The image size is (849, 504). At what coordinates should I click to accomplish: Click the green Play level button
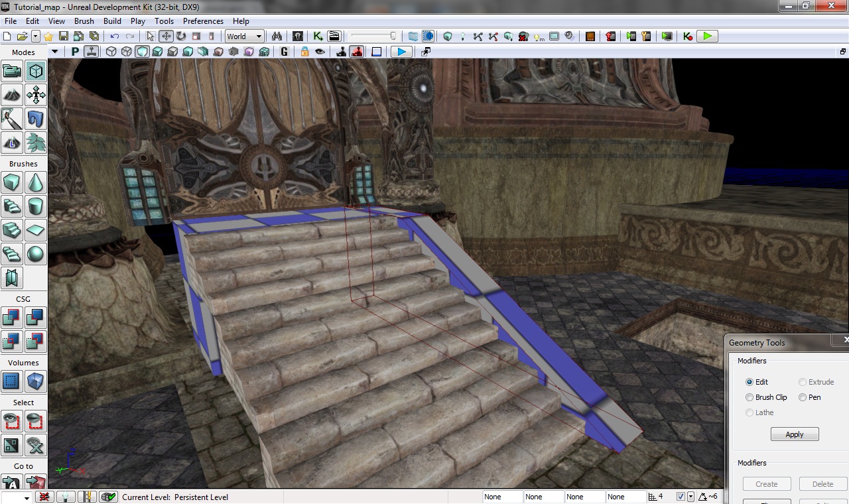point(708,36)
